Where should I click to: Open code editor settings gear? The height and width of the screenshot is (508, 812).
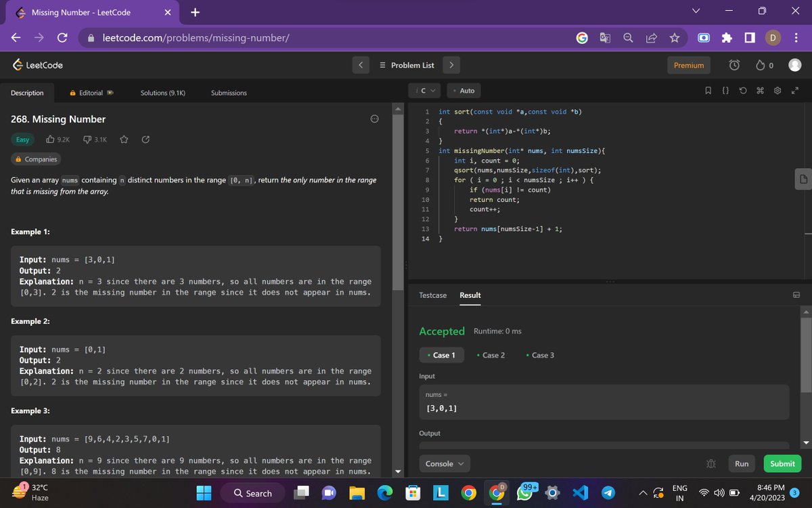777,91
